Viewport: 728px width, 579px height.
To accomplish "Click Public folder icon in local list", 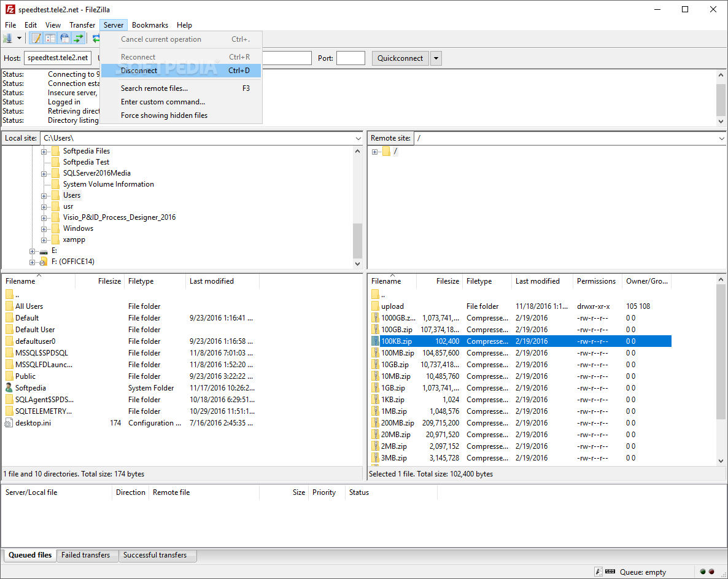I will point(9,376).
